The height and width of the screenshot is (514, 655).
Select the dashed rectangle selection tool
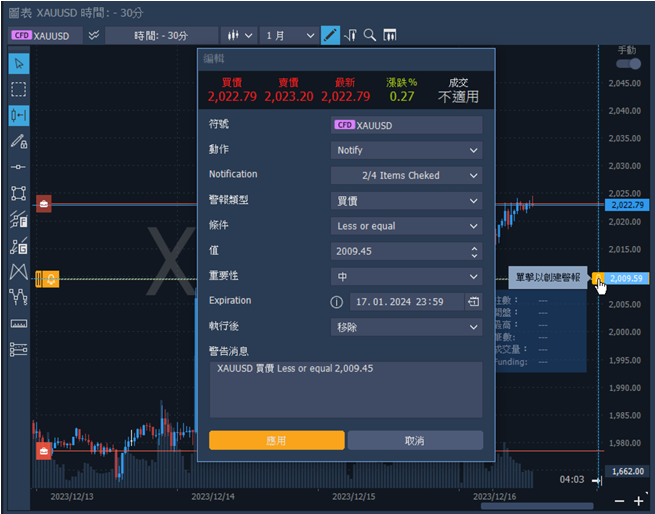(19, 89)
